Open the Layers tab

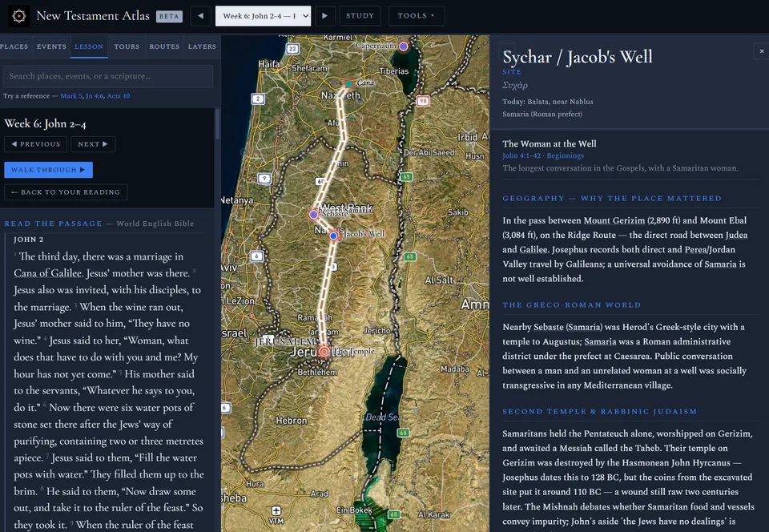click(x=202, y=46)
